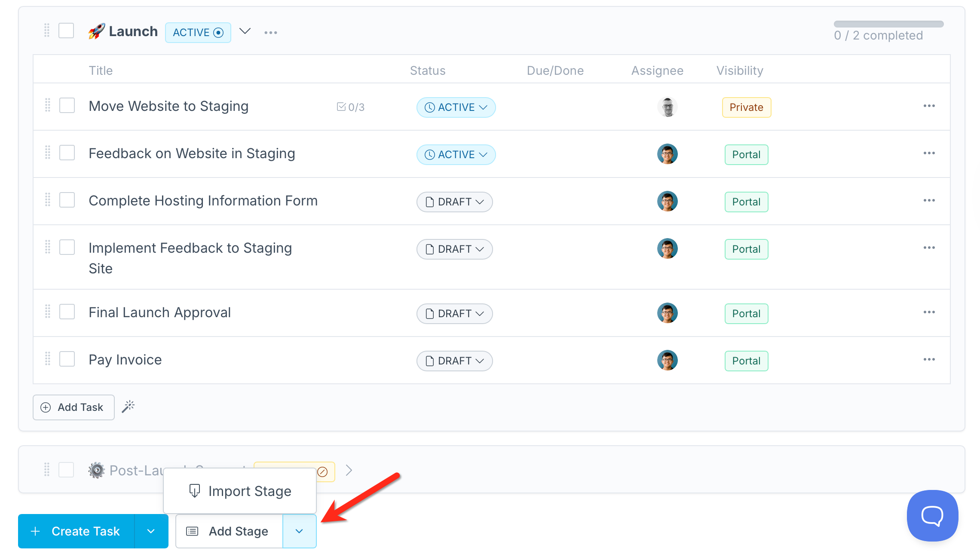Open three-dots menu for Launch stage
The image size is (980, 557).
point(271,33)
